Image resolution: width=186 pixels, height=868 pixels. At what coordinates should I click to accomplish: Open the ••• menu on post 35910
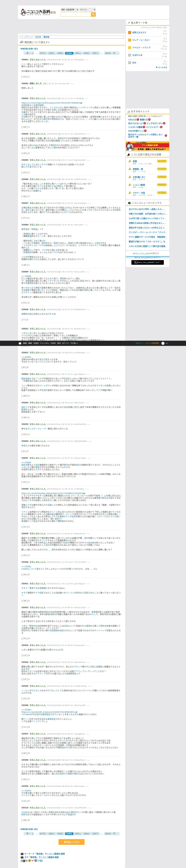point(90,808)
